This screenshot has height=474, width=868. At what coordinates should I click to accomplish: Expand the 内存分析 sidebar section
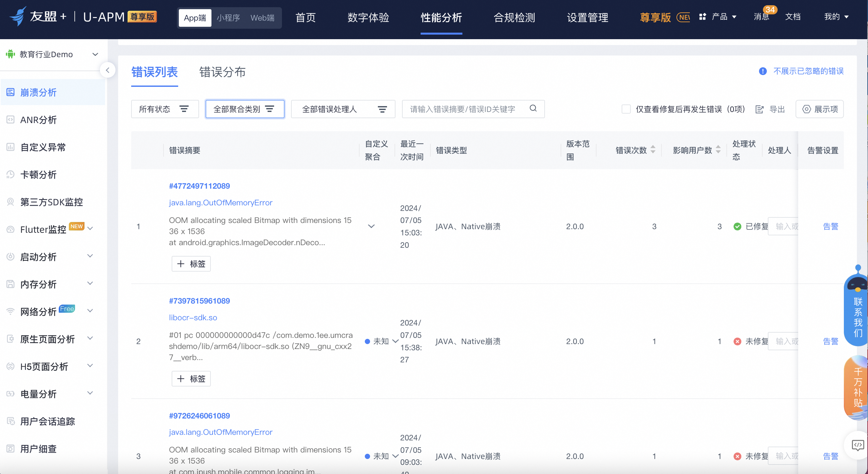90,283
